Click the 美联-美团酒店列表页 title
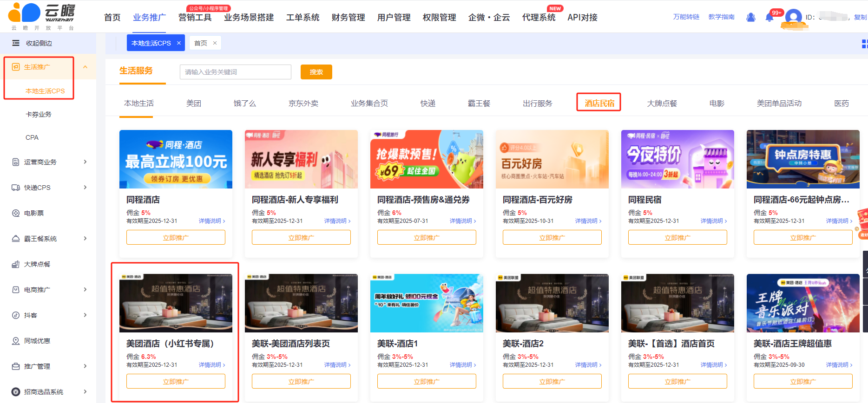Screen dimensions: 868x403 pyautogui.click(x=291, y=344)
